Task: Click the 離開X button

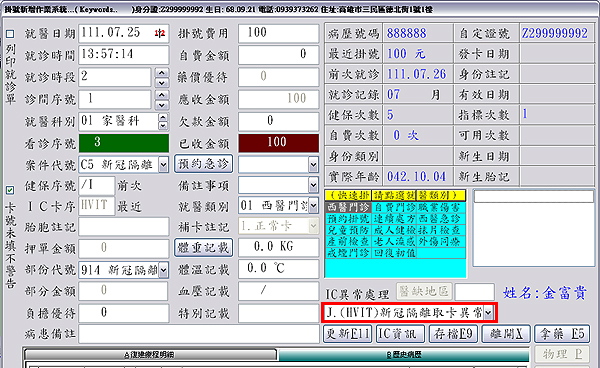Action: pos(506,334)
